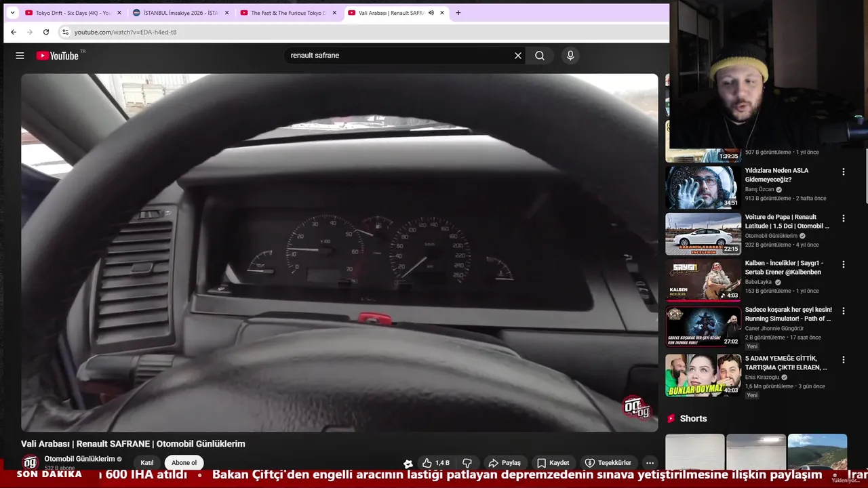Dislike the video with thumbs down
This screenshot has width=868, height=488.
[x=467, y=463]
